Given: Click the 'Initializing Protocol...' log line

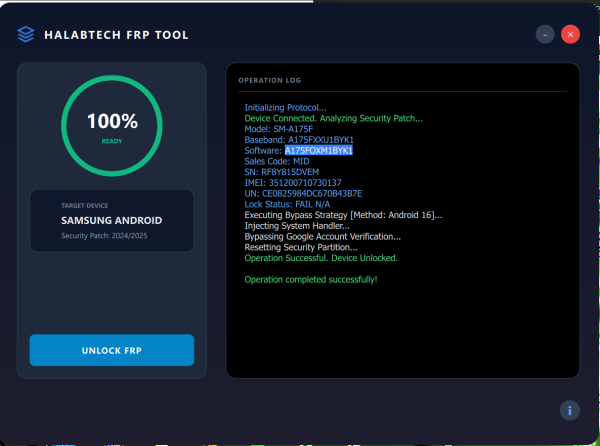Looking at the screenshot, I should click(285, 107).
